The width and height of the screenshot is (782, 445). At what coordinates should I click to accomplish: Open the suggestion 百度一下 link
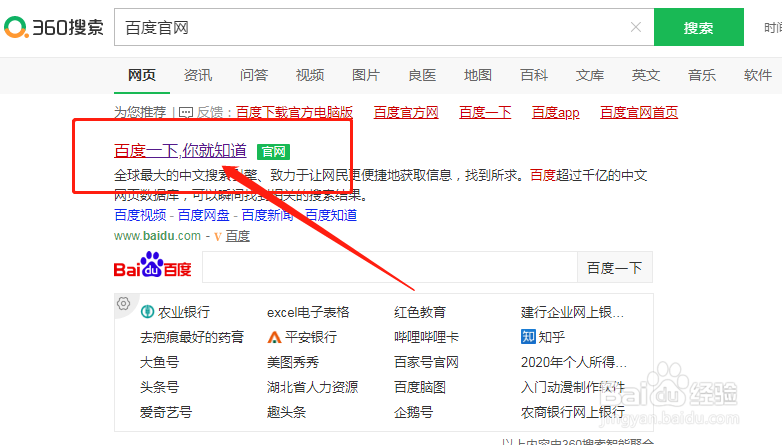tap(485, 112)
